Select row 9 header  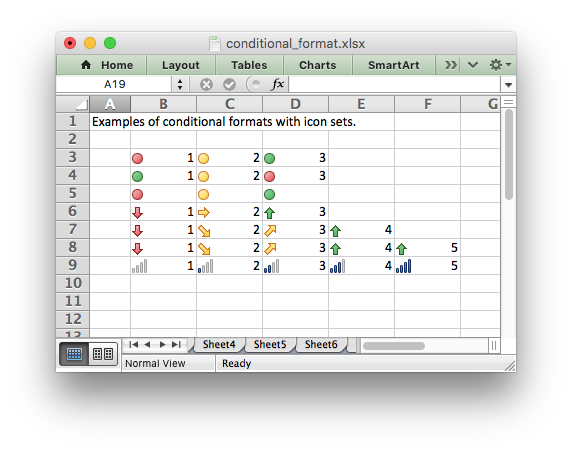73,265
